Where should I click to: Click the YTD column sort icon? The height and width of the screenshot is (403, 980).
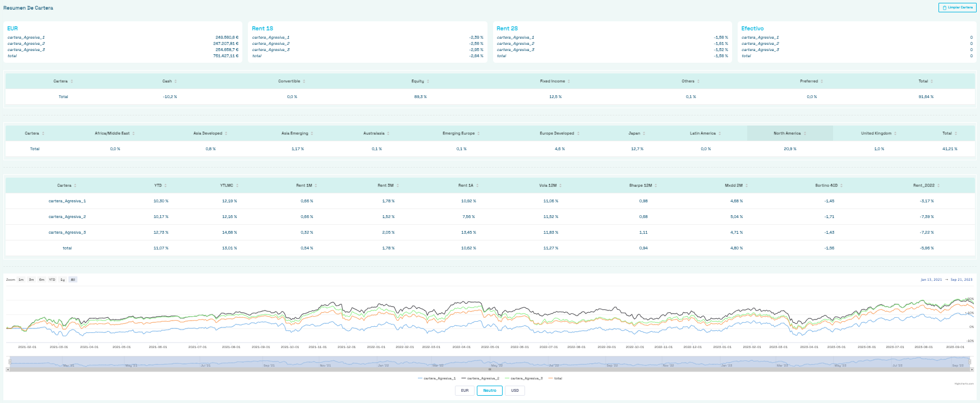click(165, 186)
